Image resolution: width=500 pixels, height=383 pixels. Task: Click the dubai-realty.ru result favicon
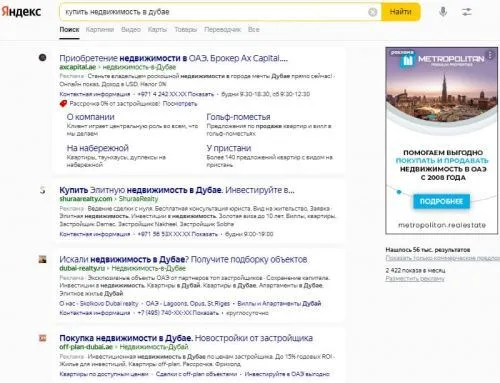(x=42, y=259)
